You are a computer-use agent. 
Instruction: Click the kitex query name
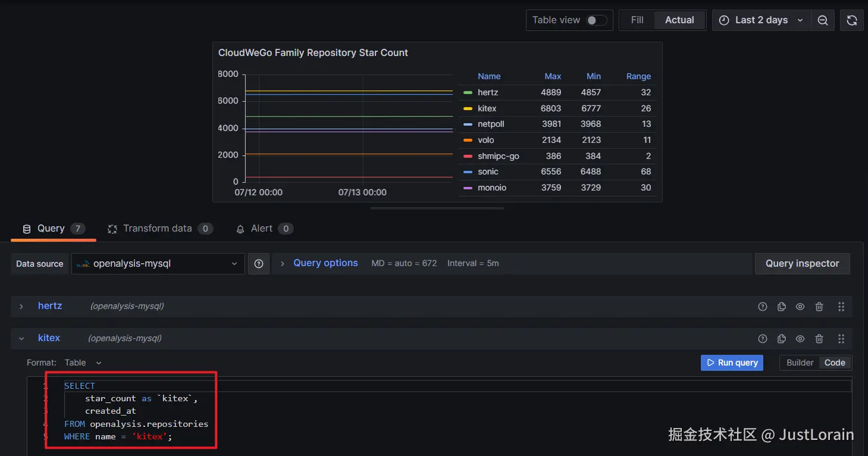click(49, 338)
